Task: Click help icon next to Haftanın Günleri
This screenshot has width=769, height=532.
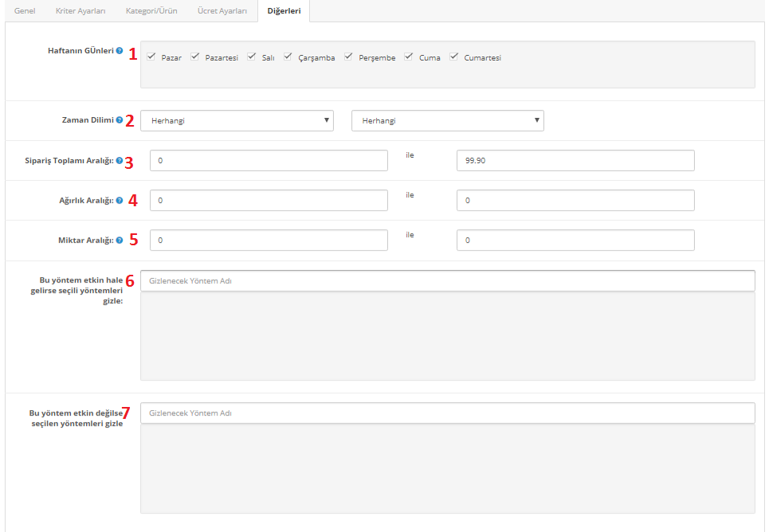Action: pos(120,51)
